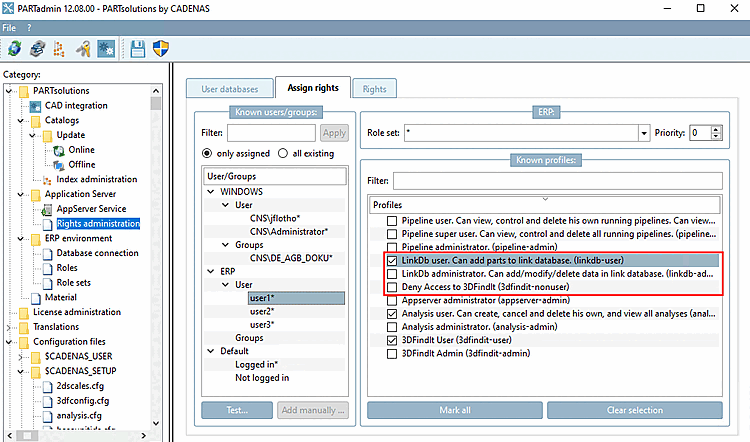Select CNS\Administrator* user entry
Image resolution: width=750 pixels, height=442 pixels.
tap(288, 232)
